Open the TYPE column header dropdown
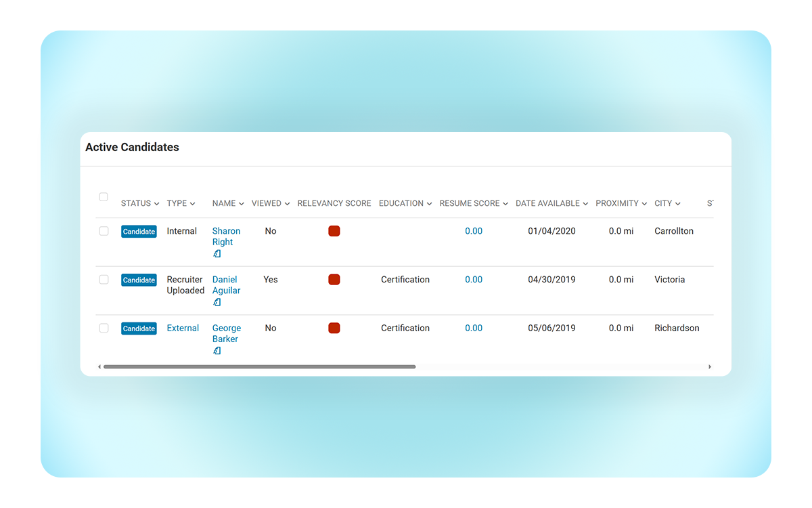The image size is (812, 508). point(181,203)
